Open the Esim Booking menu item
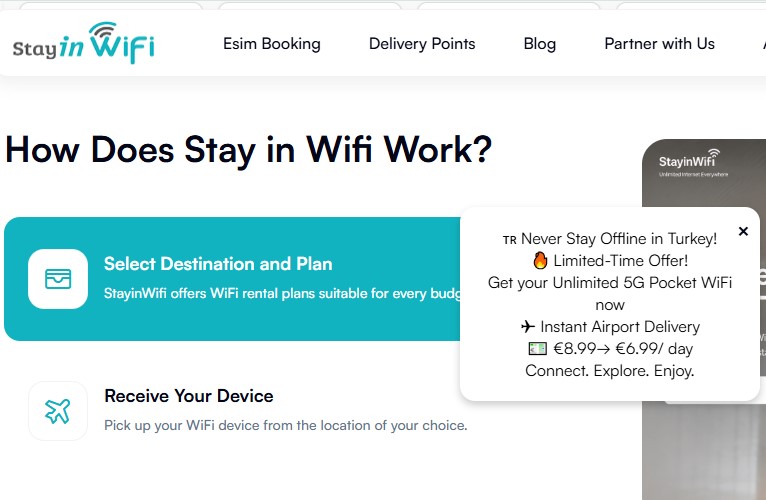766x500 pixels. 272,43
